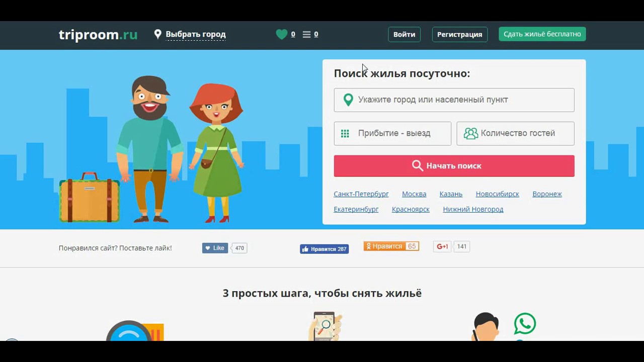Click the green pin icon in city field
This screenshot has height=362, width=644.
(x=348, y=100)
